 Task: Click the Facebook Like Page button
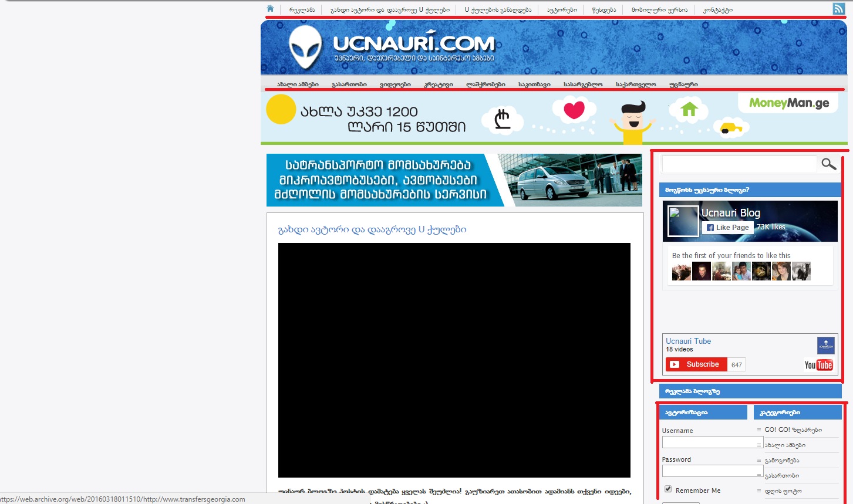[728, 228]
